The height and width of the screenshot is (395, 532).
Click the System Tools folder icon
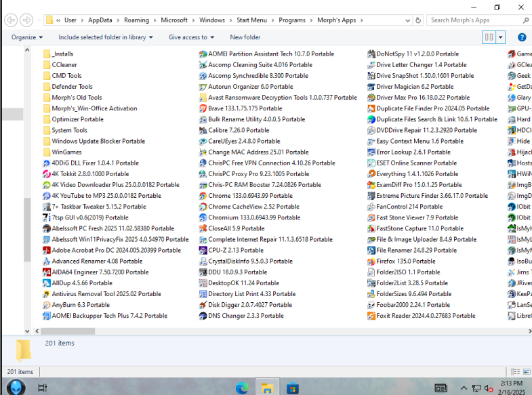coord(47,130)
